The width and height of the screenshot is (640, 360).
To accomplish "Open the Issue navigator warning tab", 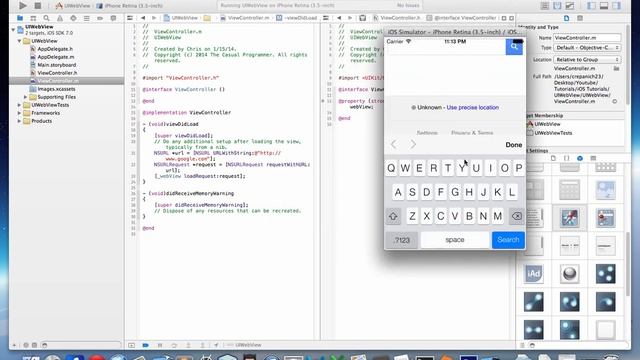I will 60,18.
